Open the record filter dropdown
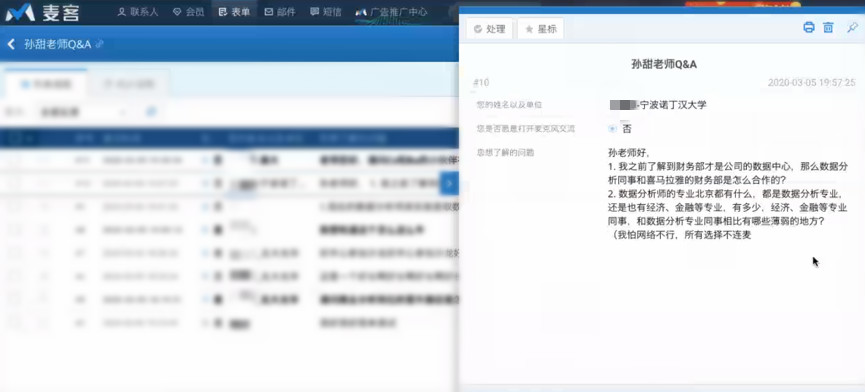Viewport: 865px width, 392px height. click(83, 112)
